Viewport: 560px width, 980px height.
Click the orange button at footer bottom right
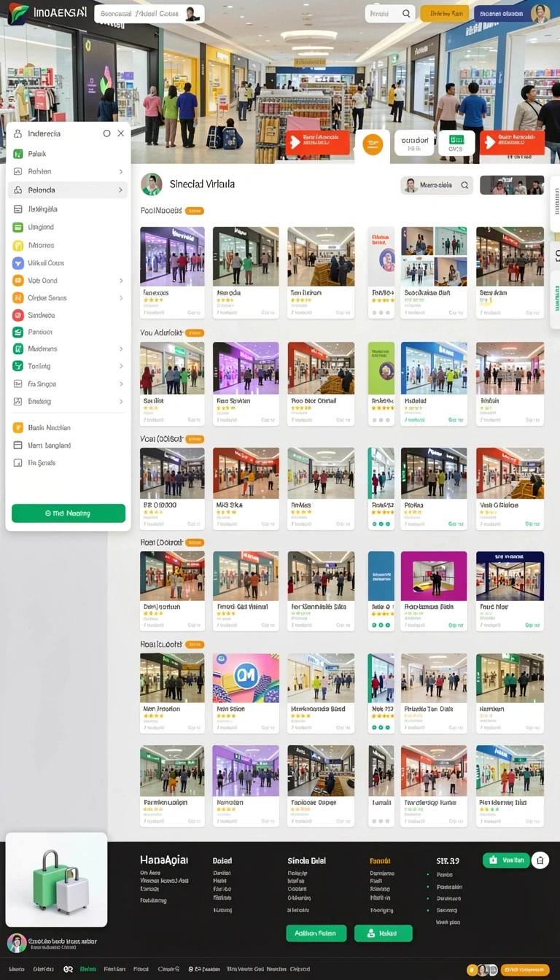524,970
